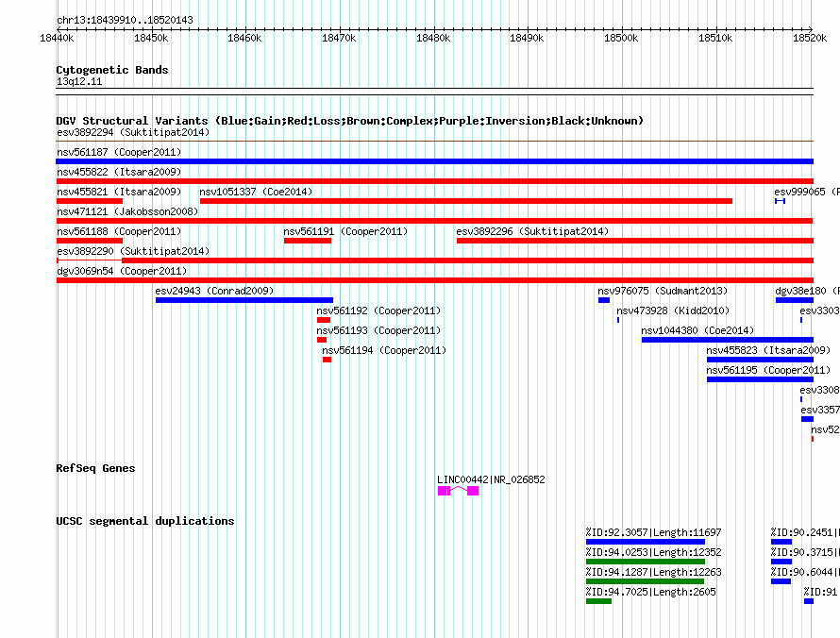Select the dgv3069n54 red loss bar
The image size is (840, 638).
point(434,280)
